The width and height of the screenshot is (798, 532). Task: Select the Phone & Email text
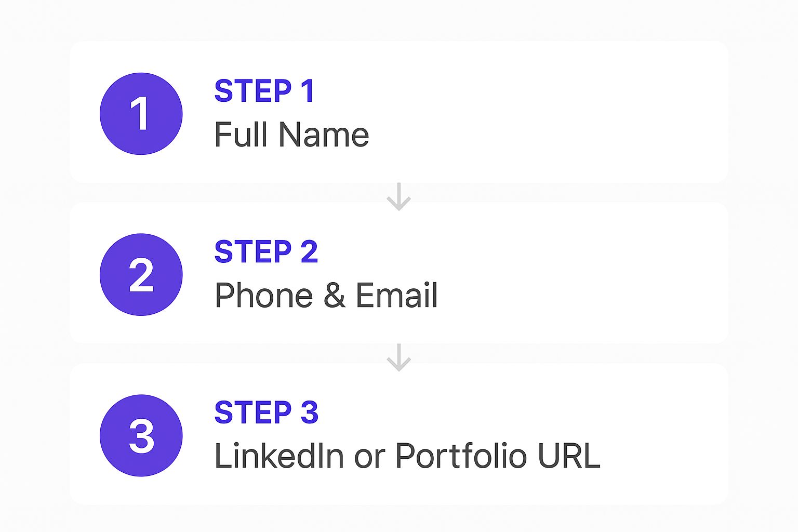tap(326, 295)
